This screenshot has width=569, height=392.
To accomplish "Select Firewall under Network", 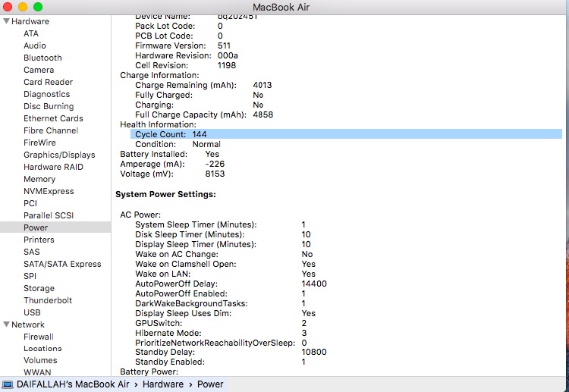I will click(38, 337).
